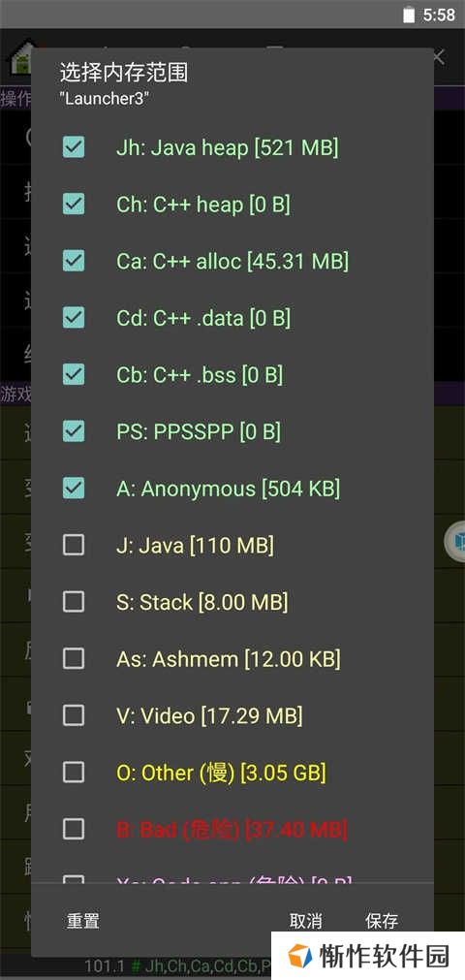
Task: Enable O: Other (slow) region
Action: click(74, 773)
